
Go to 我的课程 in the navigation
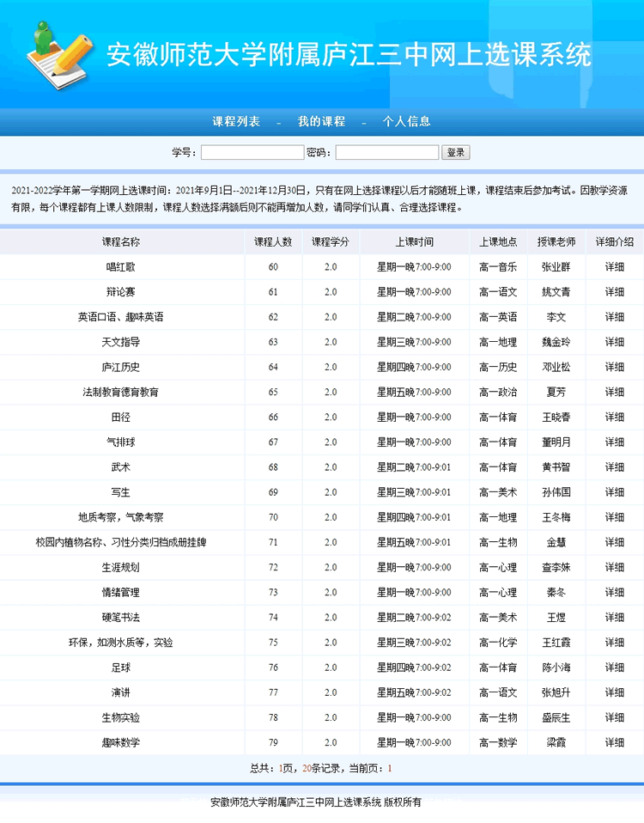(321, 122)
